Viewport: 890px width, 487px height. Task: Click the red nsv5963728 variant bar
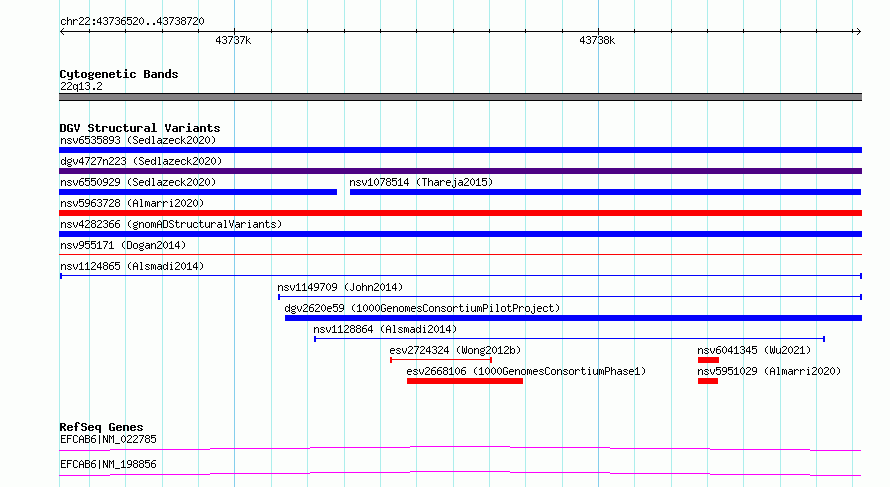(460, 213)
